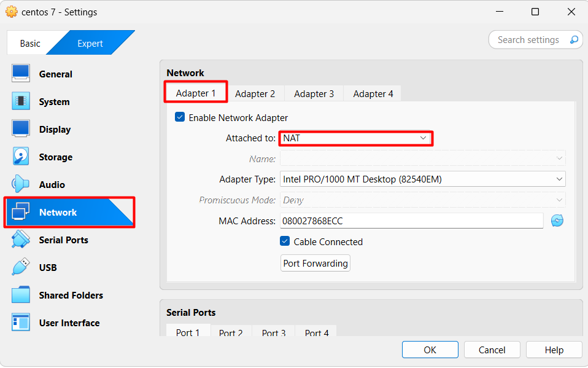The width and height of the screenshot is (588, 368).
Task: Click the Search settings field
Action: 528,40
